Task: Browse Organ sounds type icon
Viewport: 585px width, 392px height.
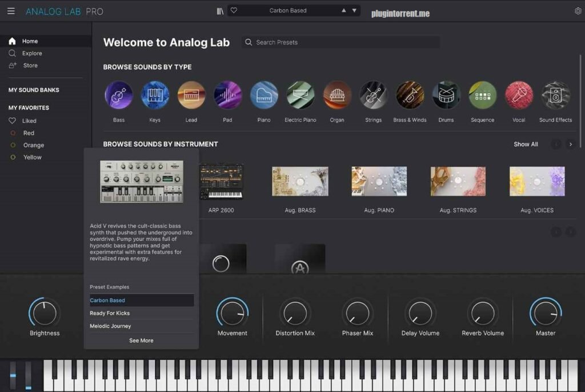Action: [x=337, y=95]
